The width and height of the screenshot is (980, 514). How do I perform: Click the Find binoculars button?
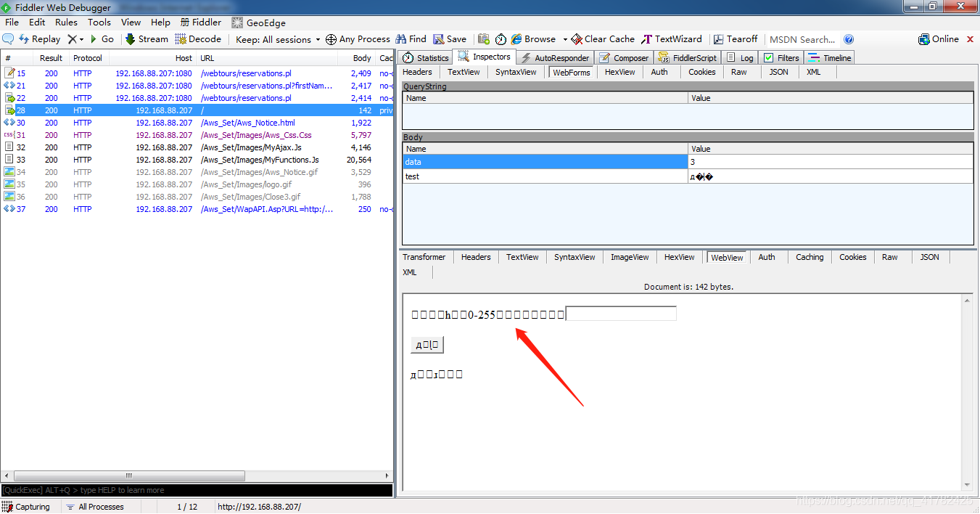tap(411, 39)
